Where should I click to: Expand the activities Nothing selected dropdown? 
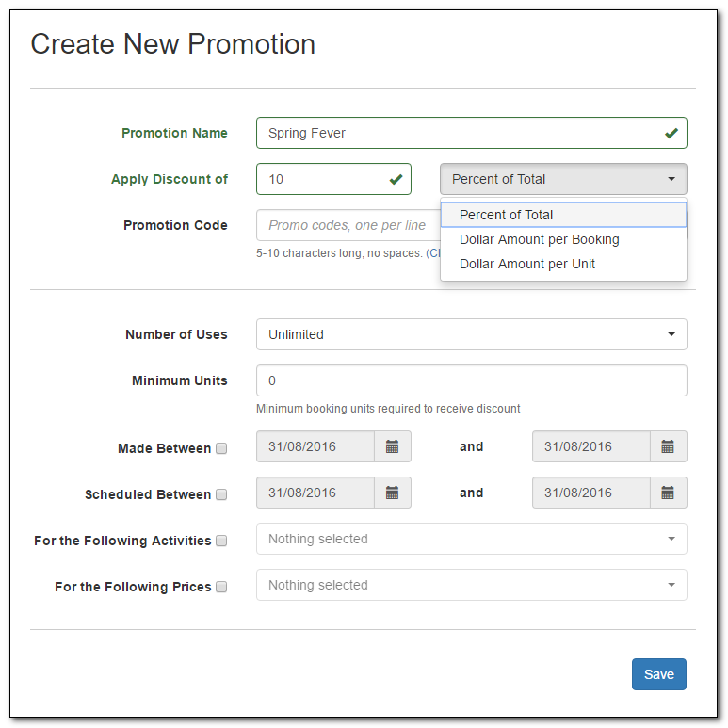coord(471,539)
